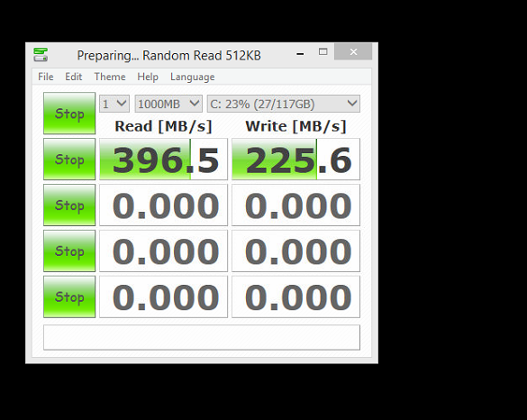Click the 225.6 write speed result

point(295,159)
